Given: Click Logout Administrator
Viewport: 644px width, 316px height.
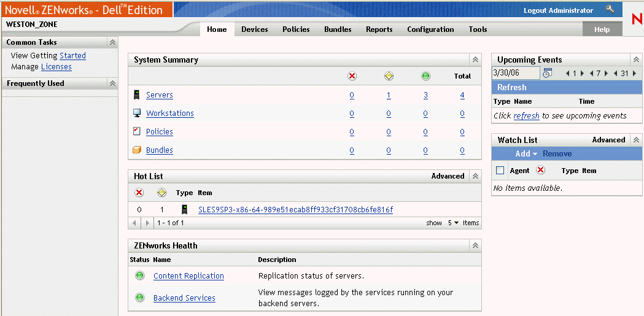Looking at the screenshot, I should tap(558, 10).
